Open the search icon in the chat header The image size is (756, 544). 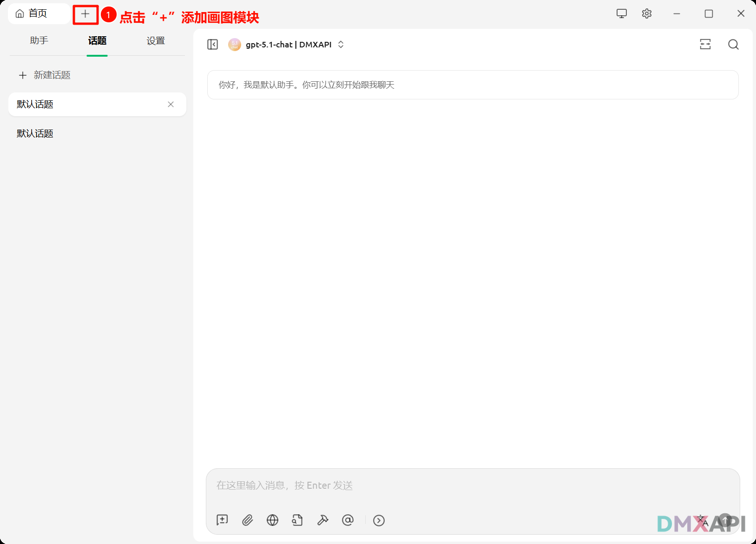tap(733, 45)
